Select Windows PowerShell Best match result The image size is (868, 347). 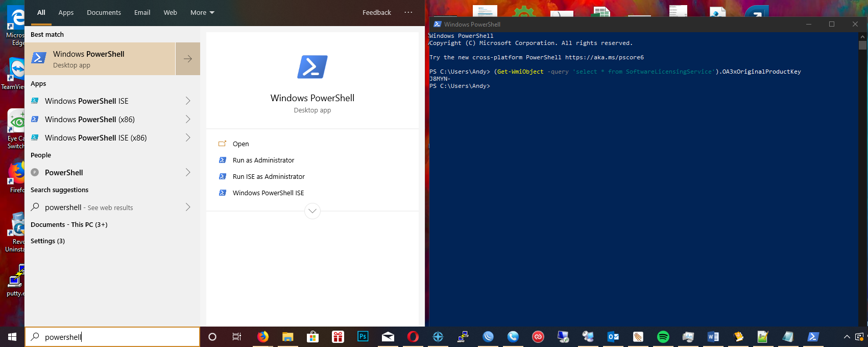(100, 59)
